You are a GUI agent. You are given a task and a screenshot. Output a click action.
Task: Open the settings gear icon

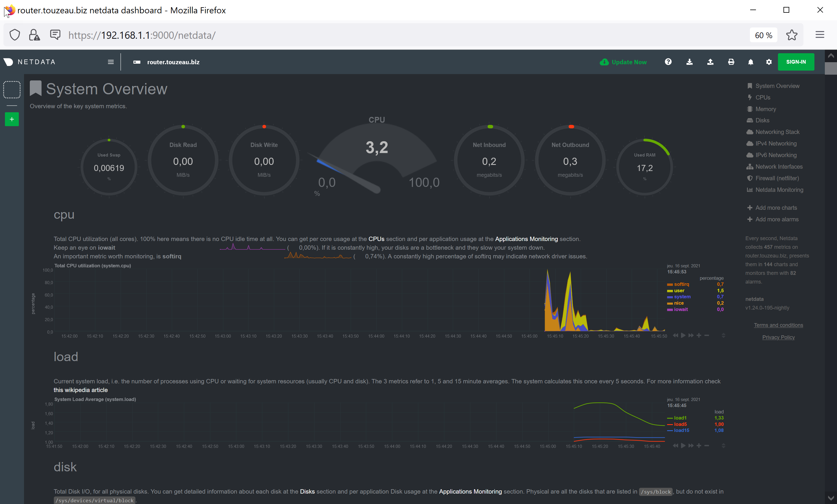tap(769, 62)
